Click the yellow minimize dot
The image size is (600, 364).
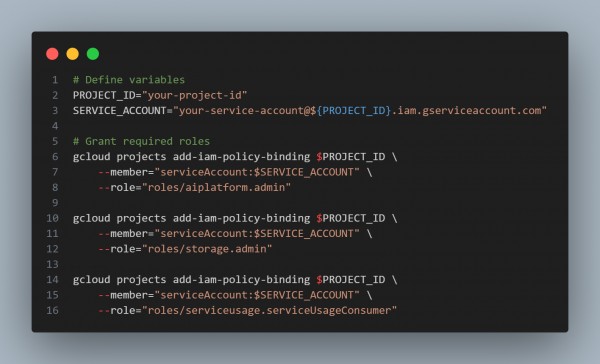[x=73, y=54]
